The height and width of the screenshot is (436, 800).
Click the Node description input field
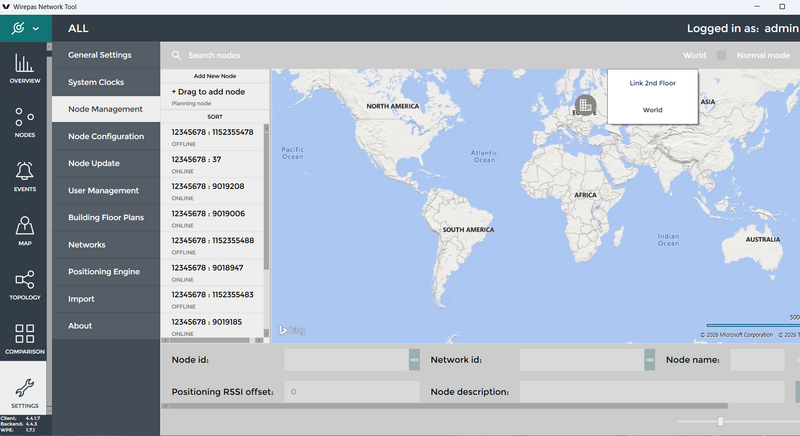click(652, 392)
